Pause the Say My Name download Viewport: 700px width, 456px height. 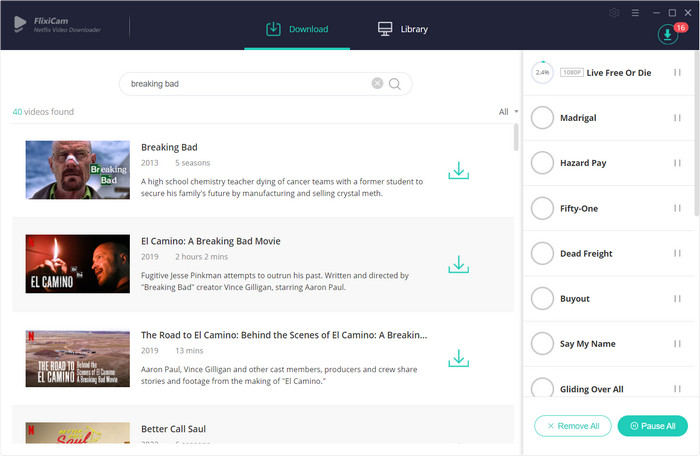tap(677, 344)
